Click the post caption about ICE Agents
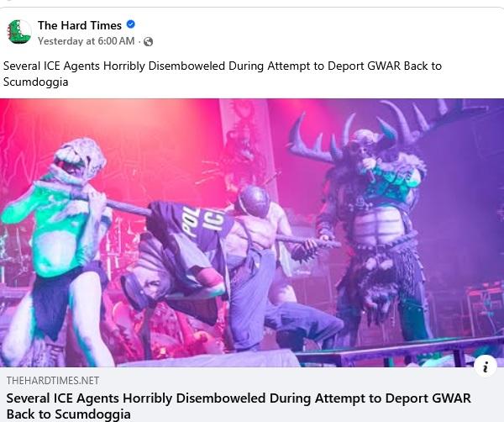The width and height of the screenshot is (504, 422). point(223,74)
